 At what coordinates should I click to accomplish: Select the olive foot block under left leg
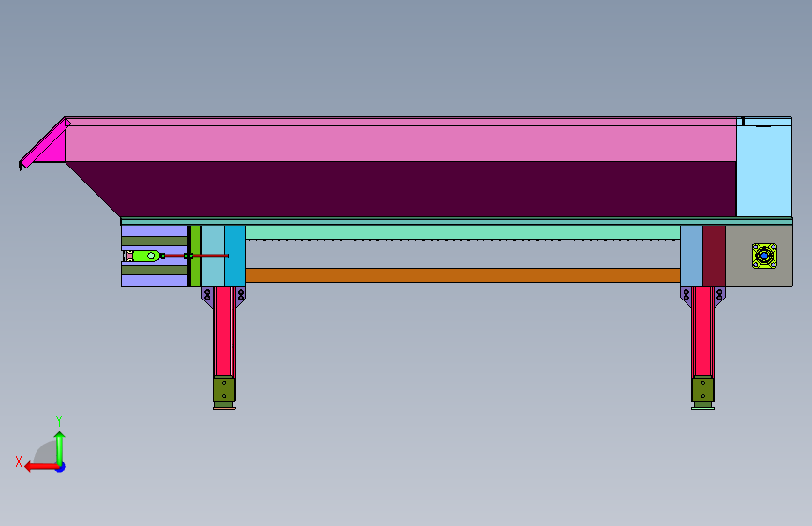224,390
